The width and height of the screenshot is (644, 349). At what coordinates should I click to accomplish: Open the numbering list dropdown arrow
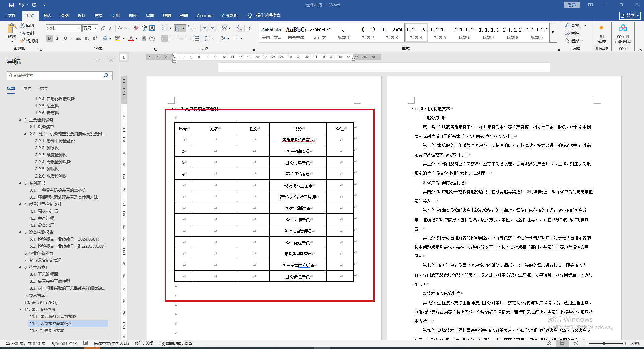(x=184, y=28)
